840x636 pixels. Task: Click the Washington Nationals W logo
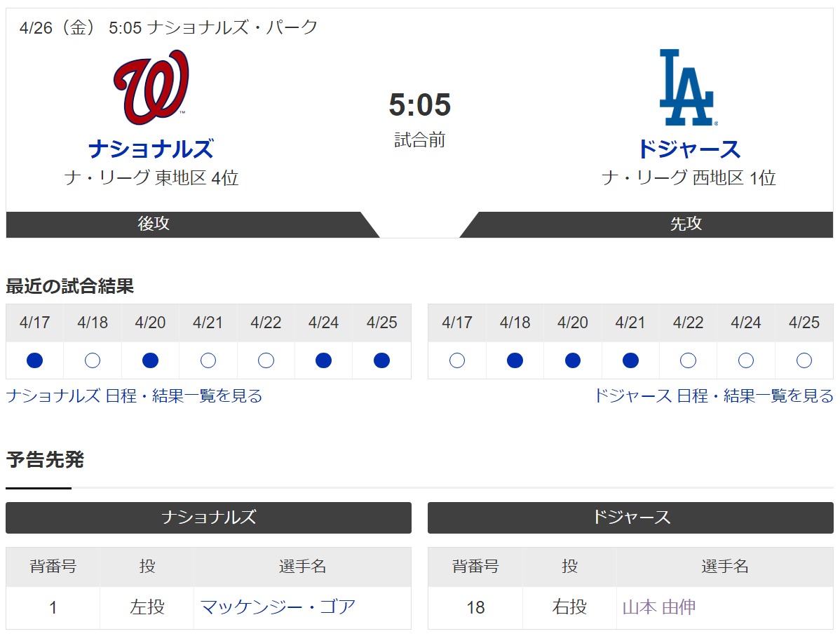click(x=151, y=88)
